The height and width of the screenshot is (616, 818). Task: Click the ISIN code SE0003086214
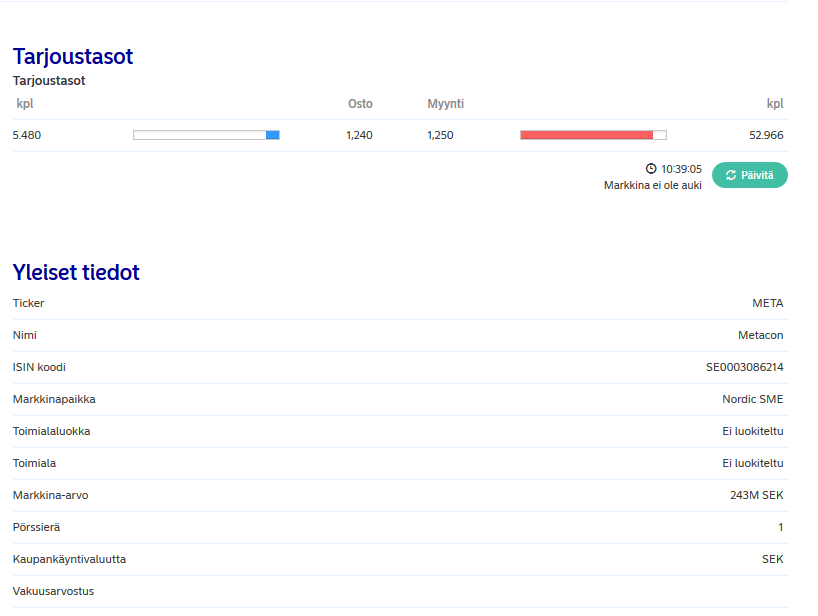(744, 367)
